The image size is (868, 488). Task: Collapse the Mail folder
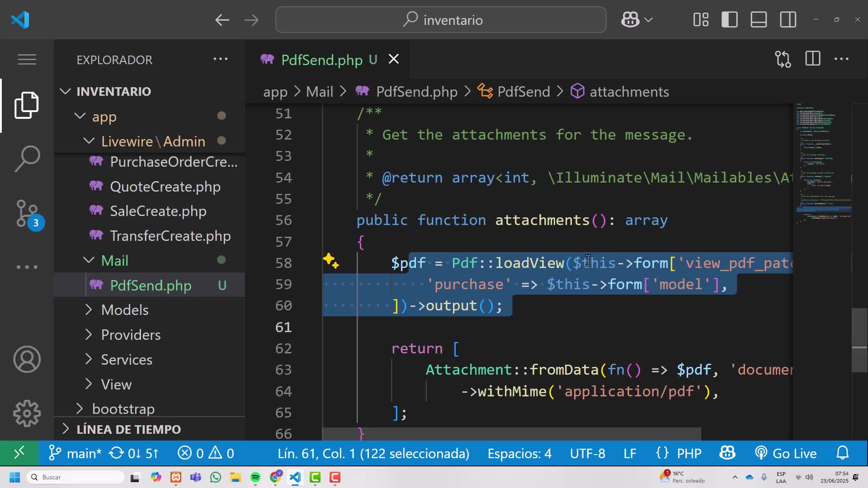[149, 261]
